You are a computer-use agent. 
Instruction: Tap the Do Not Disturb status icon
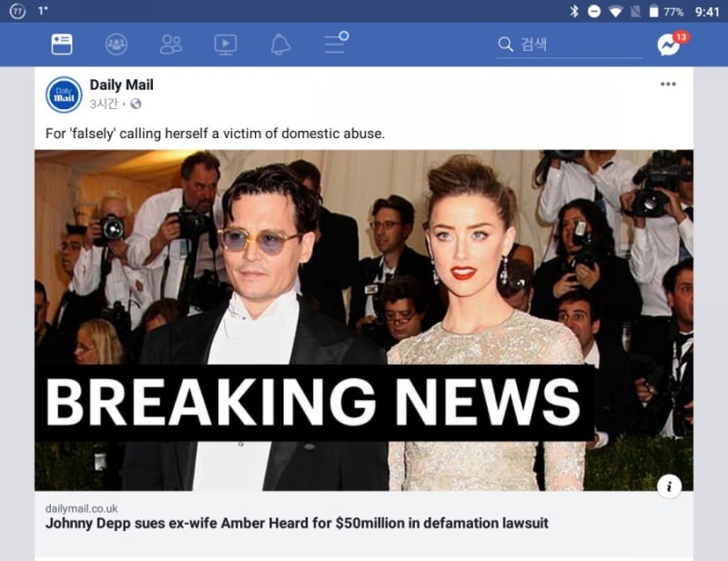(594, 11)
